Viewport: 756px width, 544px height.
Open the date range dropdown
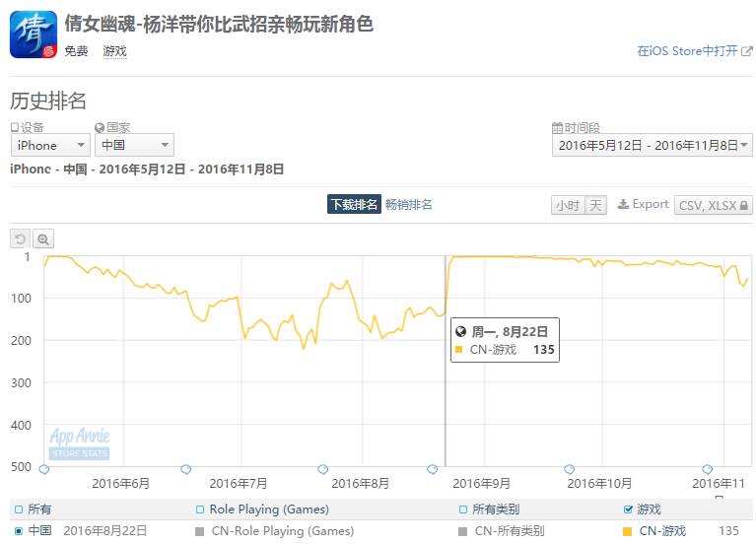[652, 145]
